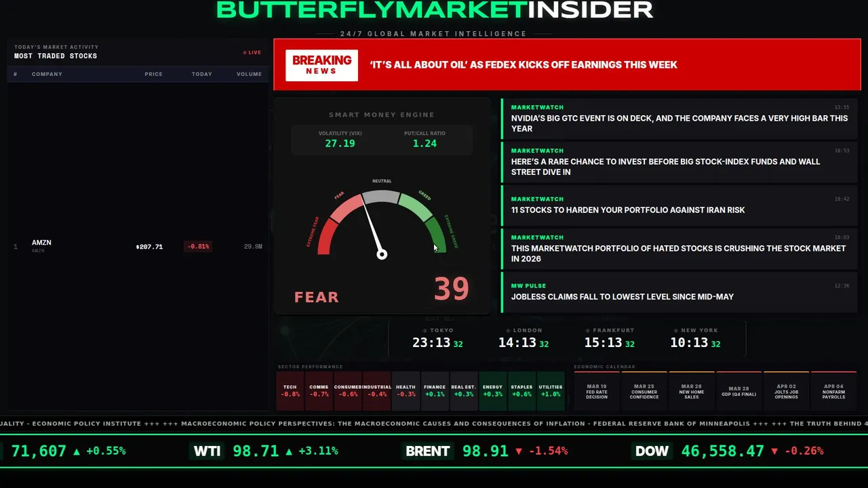Select the CONSUMER sector tile

click(x=348, y=391)
